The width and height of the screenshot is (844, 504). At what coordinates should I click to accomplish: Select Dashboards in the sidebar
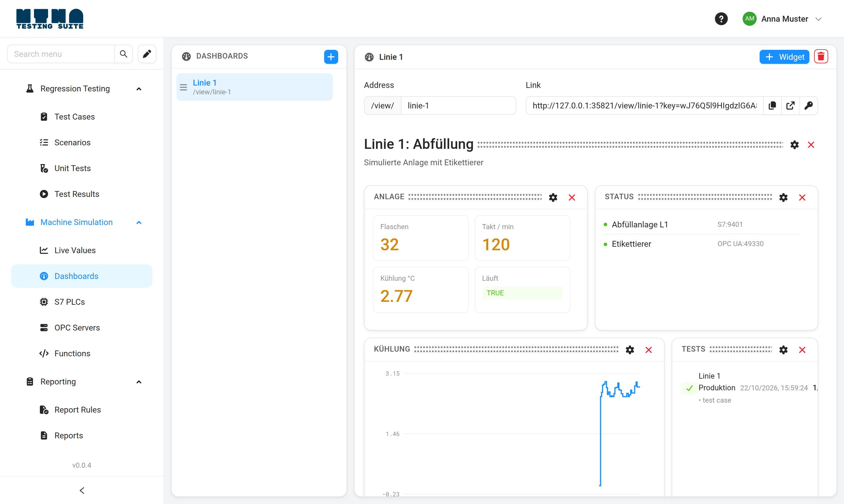(x=81, y=276)
